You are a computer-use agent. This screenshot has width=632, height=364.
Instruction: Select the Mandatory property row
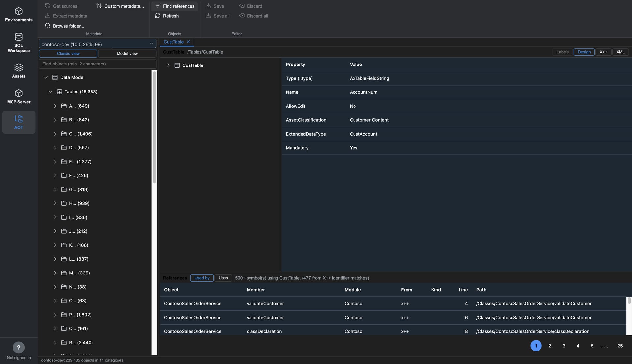click(457, 148)
